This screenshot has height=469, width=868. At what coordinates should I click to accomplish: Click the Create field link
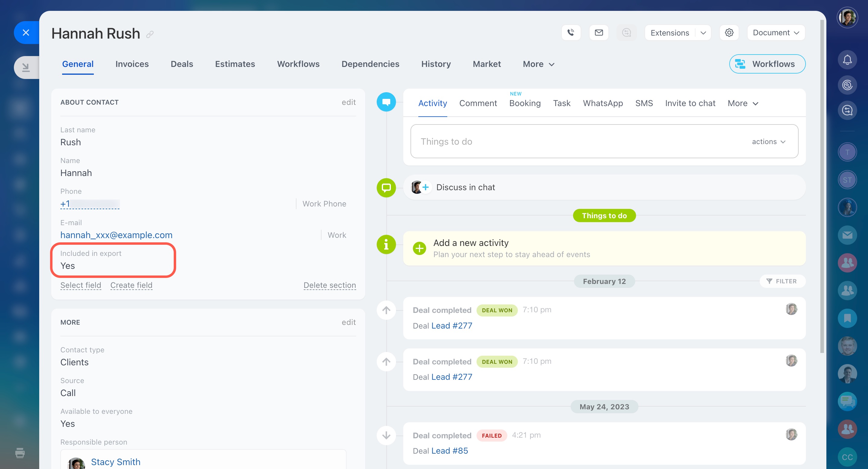click(131, 285)
